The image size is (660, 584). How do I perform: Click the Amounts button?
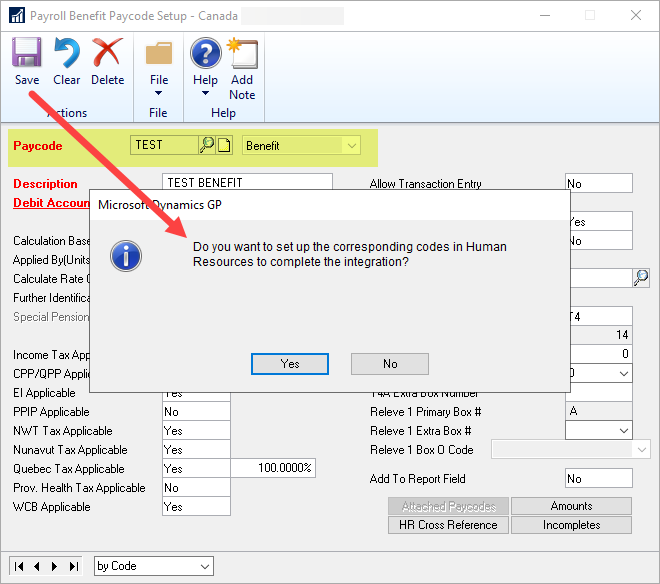(x=571, y=506)
